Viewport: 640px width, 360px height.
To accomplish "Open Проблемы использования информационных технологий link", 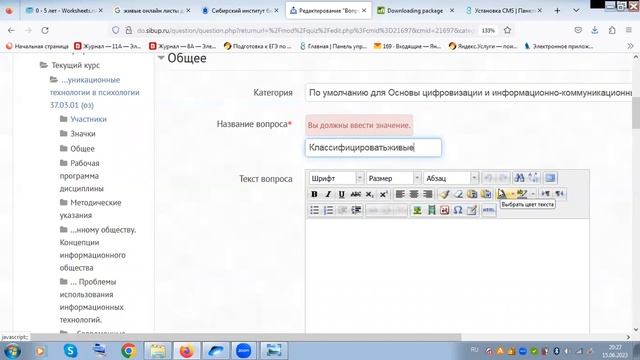I will tap(92, 301).
